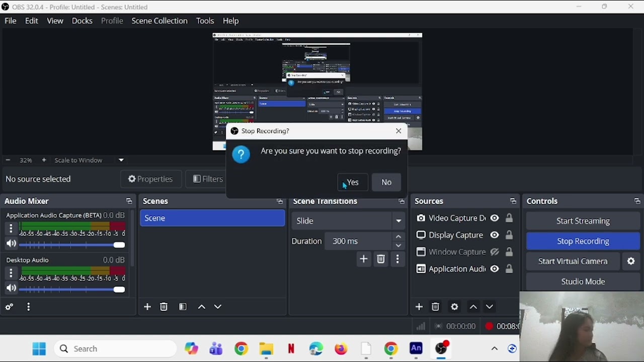Click Start Streaming button
644x362 pixels.
(583, 221)
